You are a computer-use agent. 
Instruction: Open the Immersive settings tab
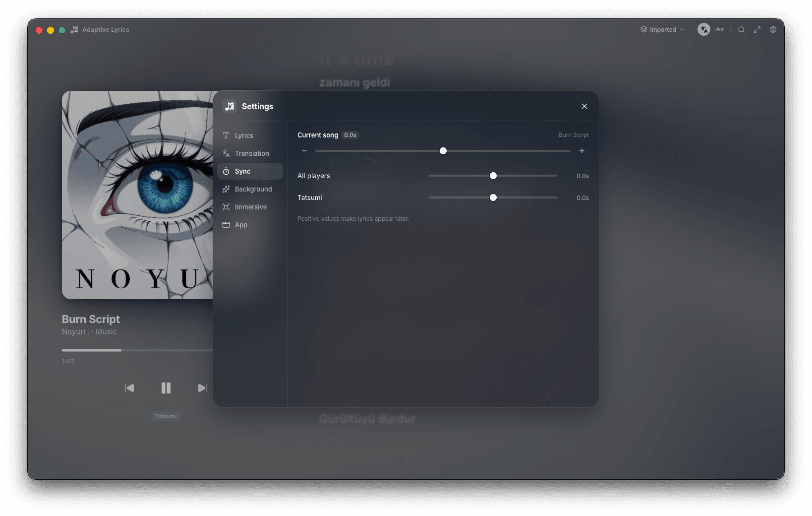tap(250, 207)
